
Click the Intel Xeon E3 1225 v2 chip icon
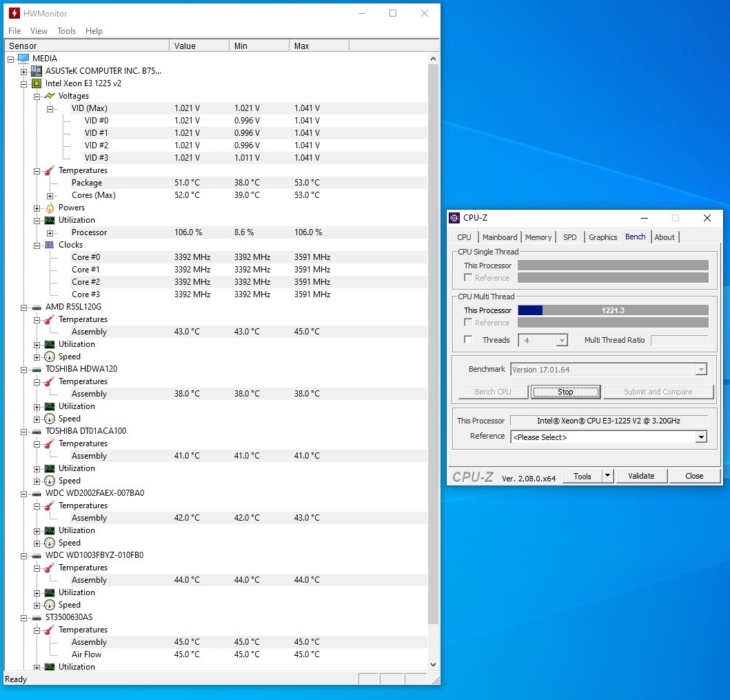tap(37, 83)
